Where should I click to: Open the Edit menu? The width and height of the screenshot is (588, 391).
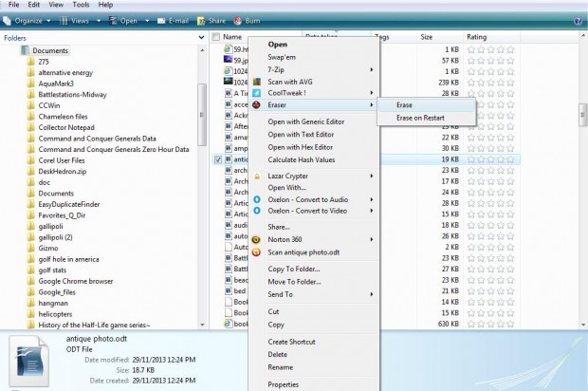point(34,5)
